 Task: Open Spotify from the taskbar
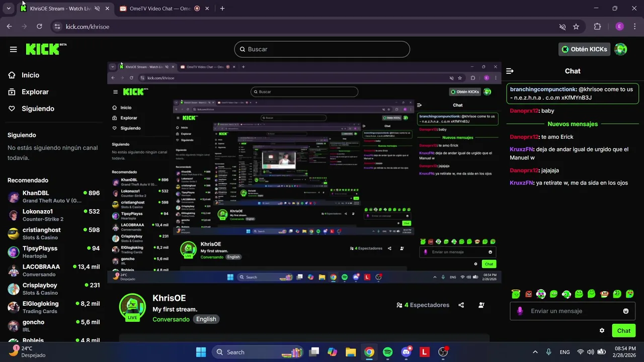coord(387,352)
